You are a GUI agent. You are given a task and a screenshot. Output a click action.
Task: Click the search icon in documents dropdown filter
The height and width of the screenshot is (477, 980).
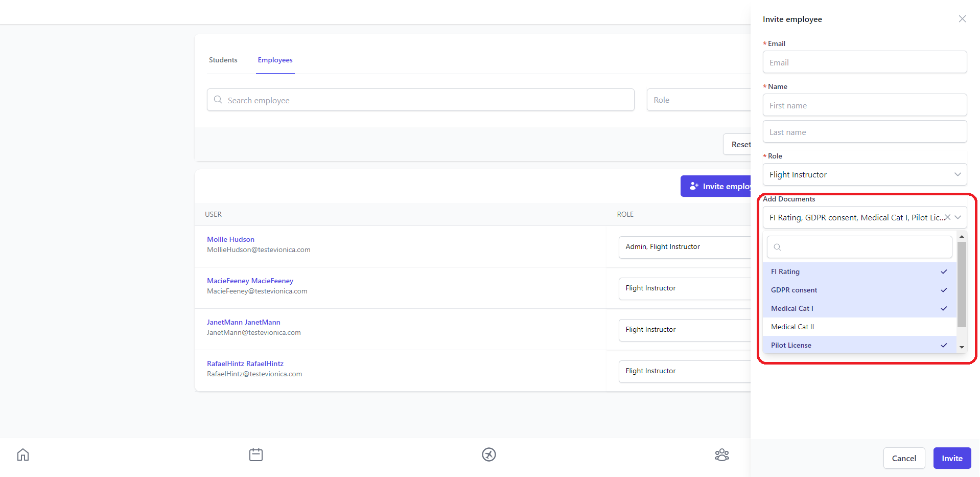tap(777, 247)
